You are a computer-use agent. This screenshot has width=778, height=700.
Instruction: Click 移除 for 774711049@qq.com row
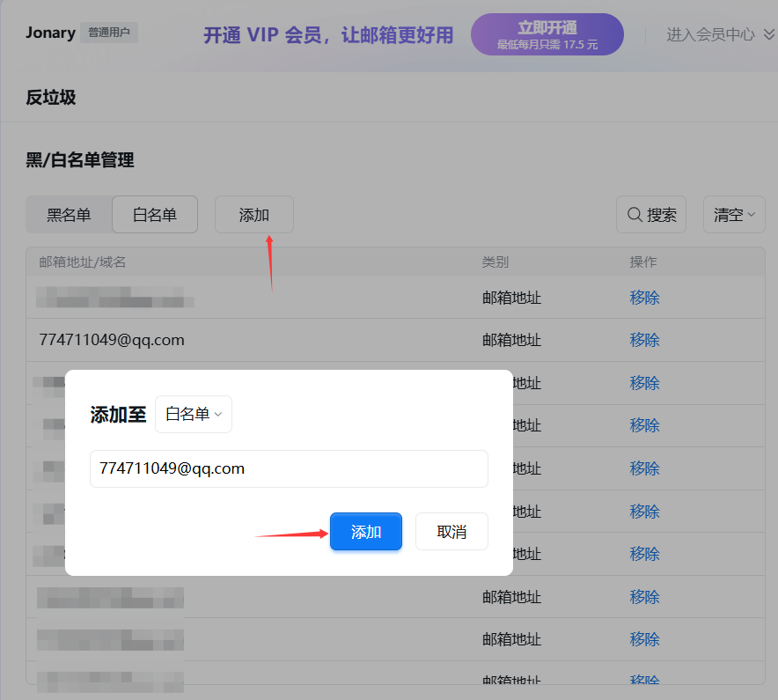644,340
